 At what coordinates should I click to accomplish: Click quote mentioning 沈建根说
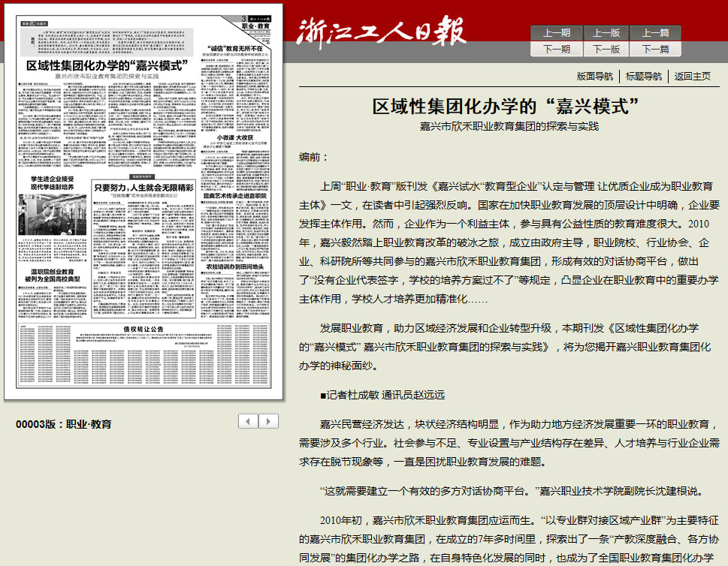(512, 491)
